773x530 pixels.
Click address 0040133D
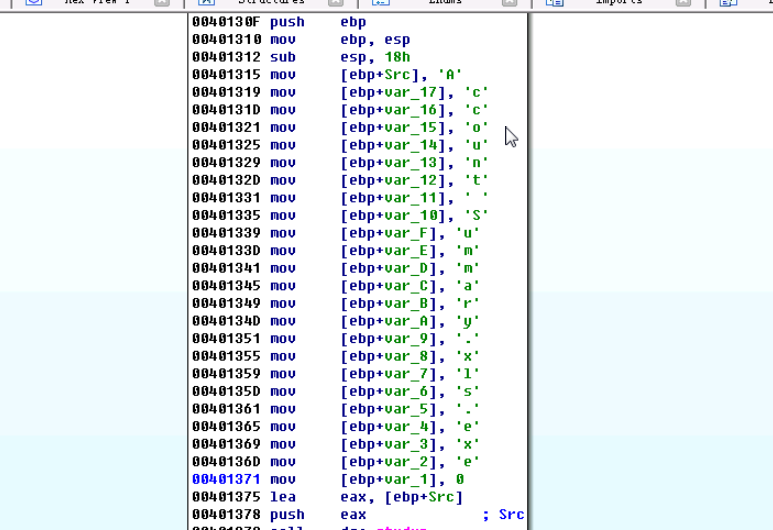click(x=226, y=251)
